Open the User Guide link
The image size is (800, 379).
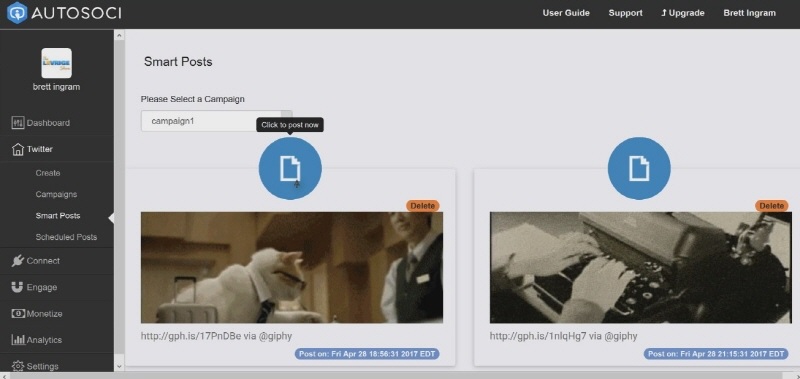click(x=566, y=13)
